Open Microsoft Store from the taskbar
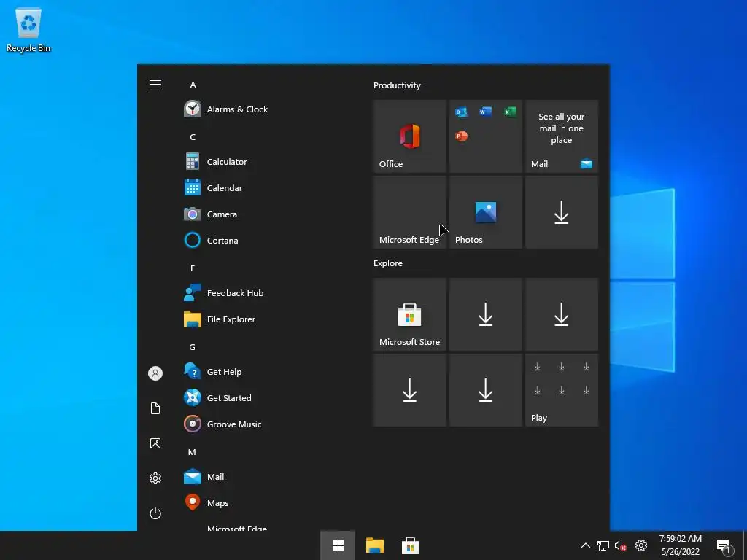This screenshot has width=747, height=560. (x=410, y=545)
